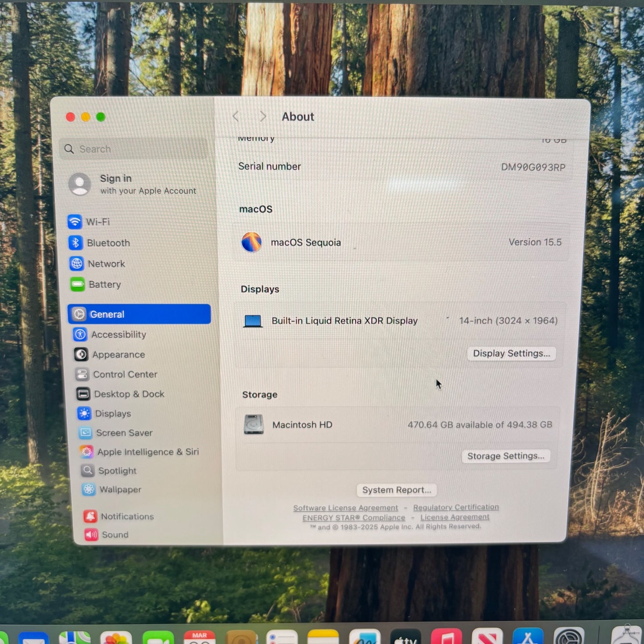The width and height of the screenshot is (644, 644).
Task: Go back using the back arrow
Action: tap(236, 117)
